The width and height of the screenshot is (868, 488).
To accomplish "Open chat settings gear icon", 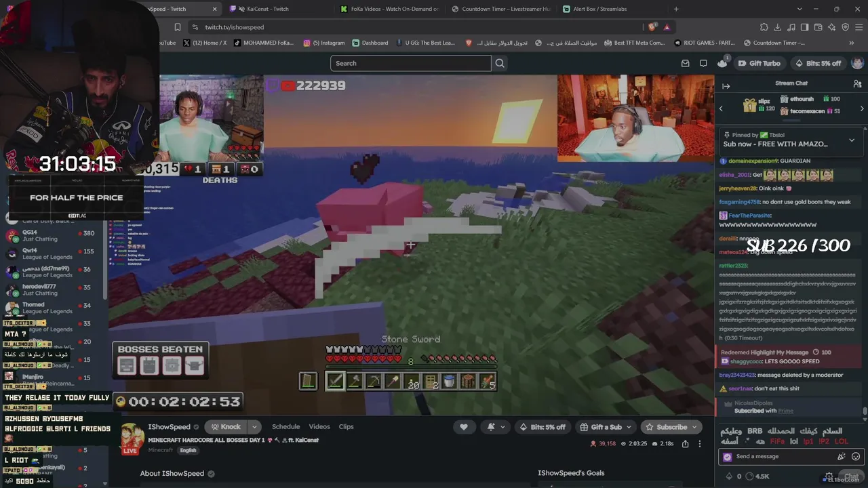I will point(829,476).
